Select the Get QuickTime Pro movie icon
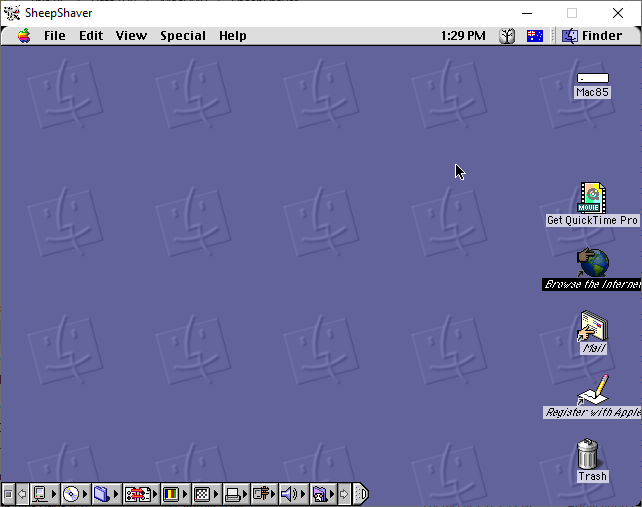 (592, 197)
